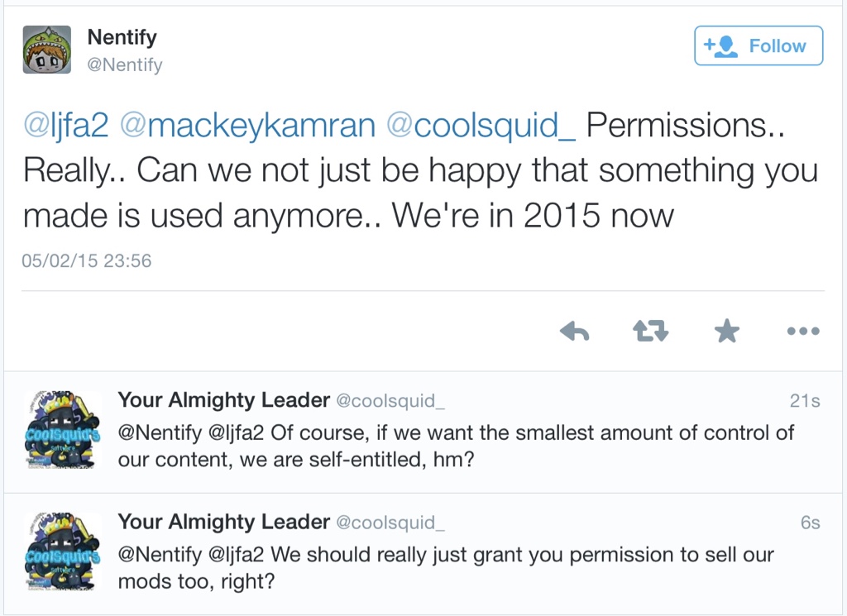The height and width of the screenshot is (616, 847).
Task: Click Your Almighty Leader name in first reply
Action: 224,401
